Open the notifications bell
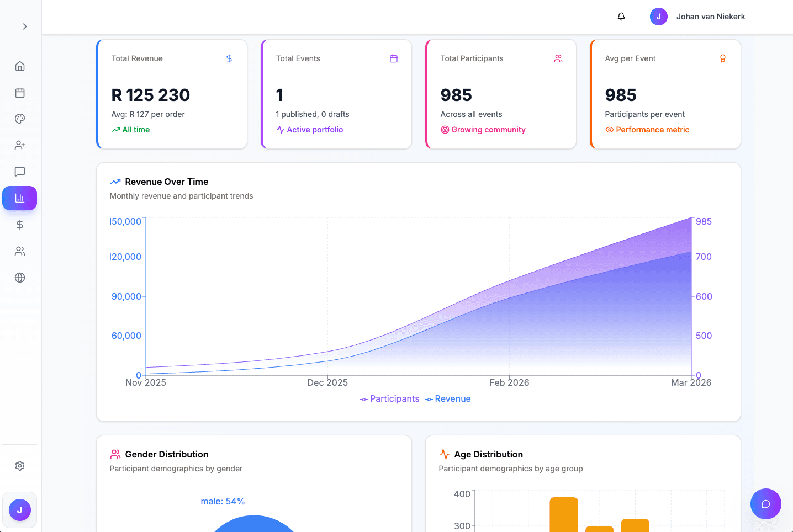 click(x=621, y=17)
